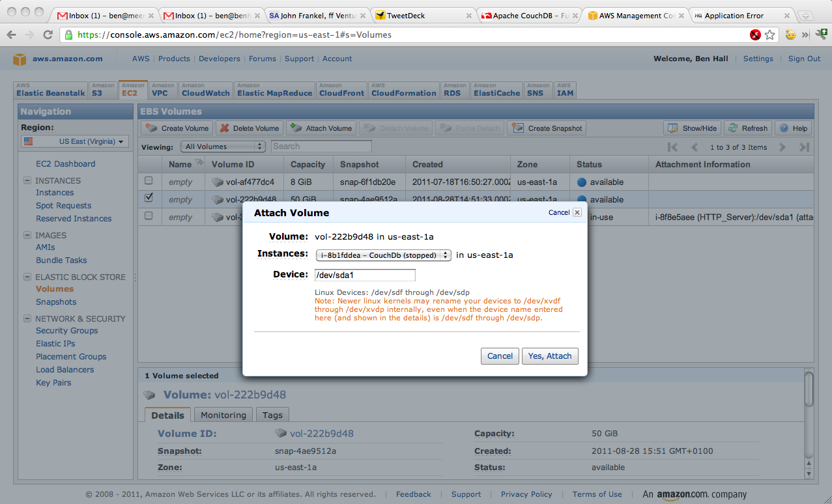This screenshot has height=504, width=832.
Task: Click the Device input field
Action: [x=365, y=275]
